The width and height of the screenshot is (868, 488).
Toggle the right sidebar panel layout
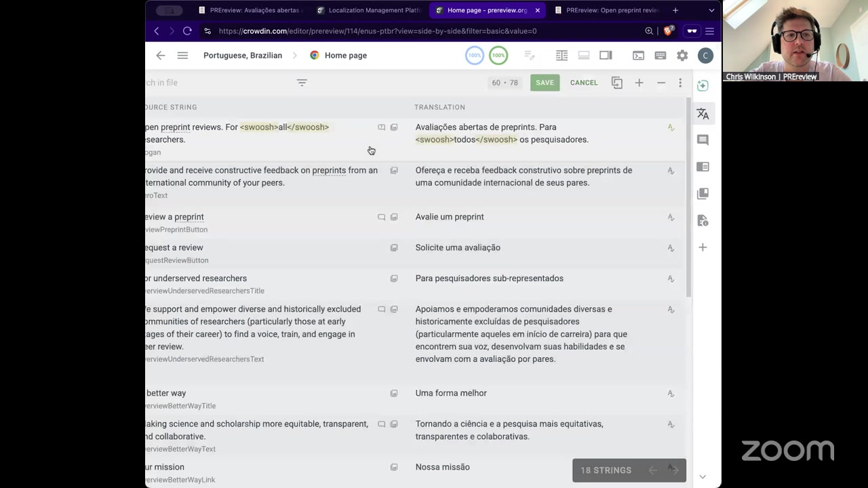pos(606,56)
